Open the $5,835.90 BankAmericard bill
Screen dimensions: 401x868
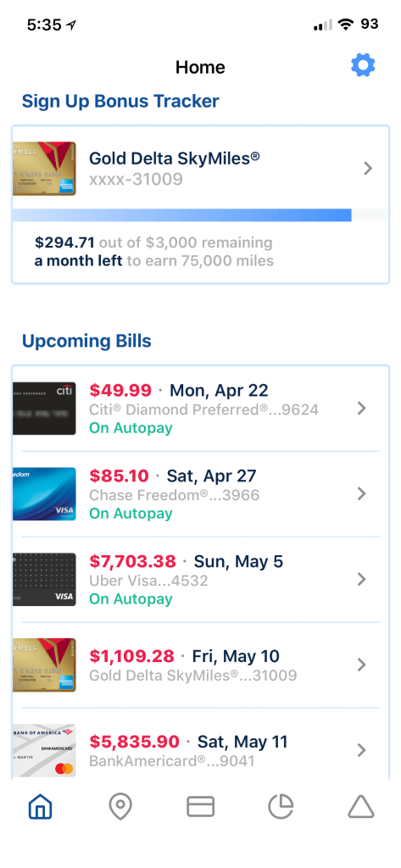(200, 744)
